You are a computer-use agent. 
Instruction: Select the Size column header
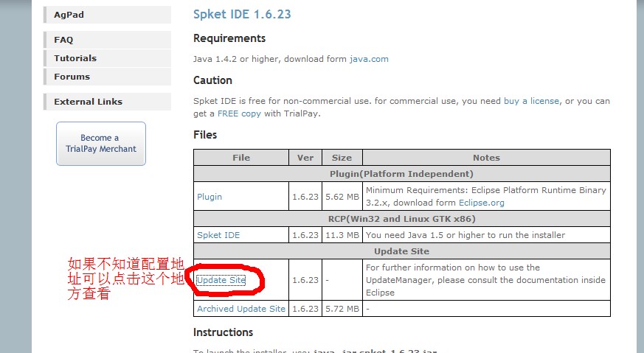point(342,158)
